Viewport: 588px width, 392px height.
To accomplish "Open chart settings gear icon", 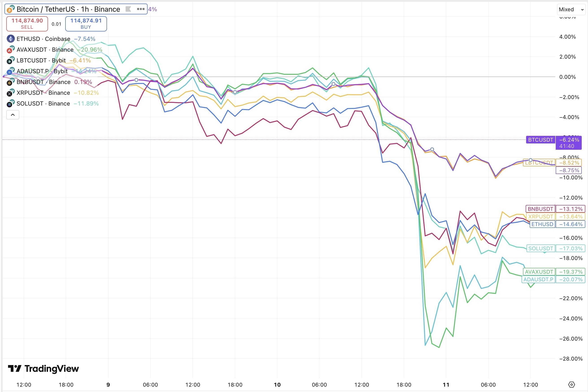I will point(572,385).
